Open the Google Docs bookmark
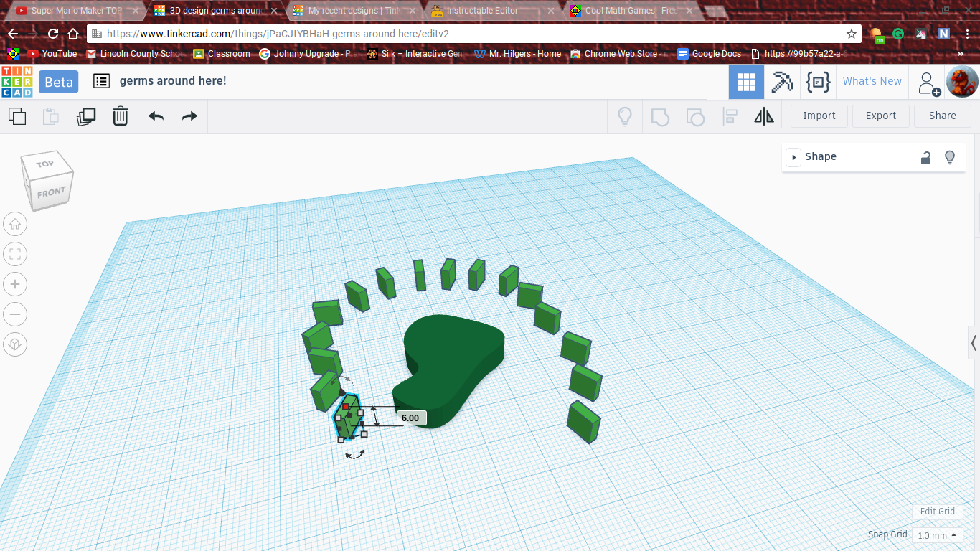Image resolution: width=980 pixels, height=551 pixels. pos(709,54)
